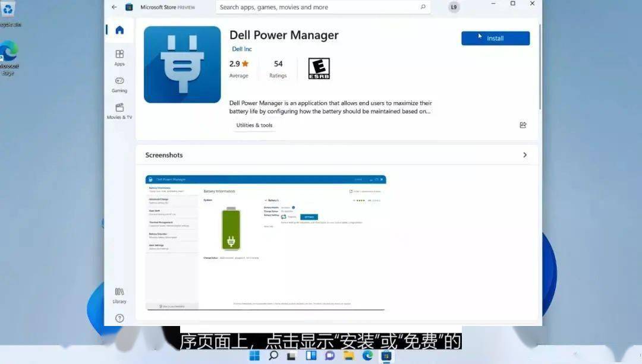Click the ESRB Everyone rating badge
642x364 pixels.
click(x=319, y=68)
